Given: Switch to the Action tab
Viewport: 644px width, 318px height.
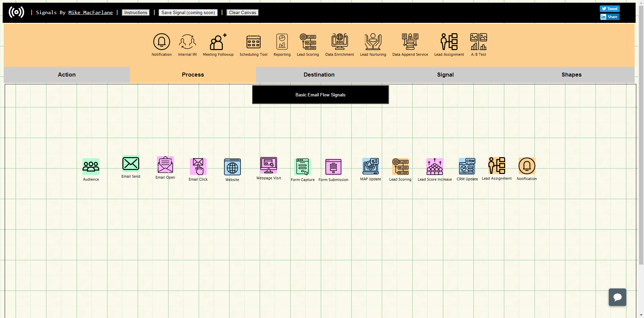Looking at the screenshot, I should click(67, 75).
